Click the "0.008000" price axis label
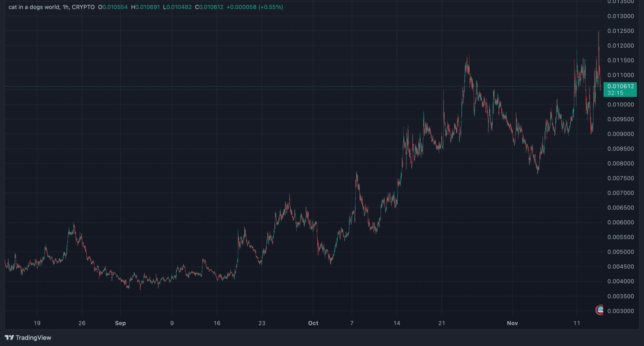Image resolution: width=644 pixels, height=346 pixels. [x=622, y=163]
